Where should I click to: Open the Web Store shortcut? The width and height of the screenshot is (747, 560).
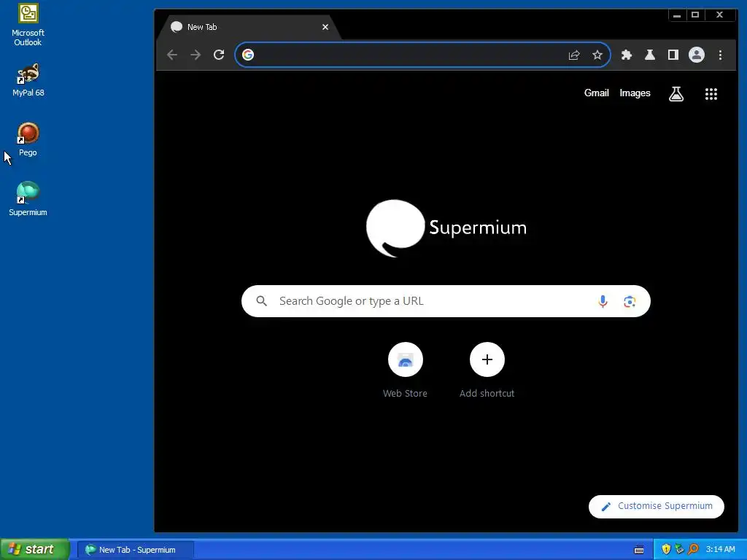coord(406,370)
